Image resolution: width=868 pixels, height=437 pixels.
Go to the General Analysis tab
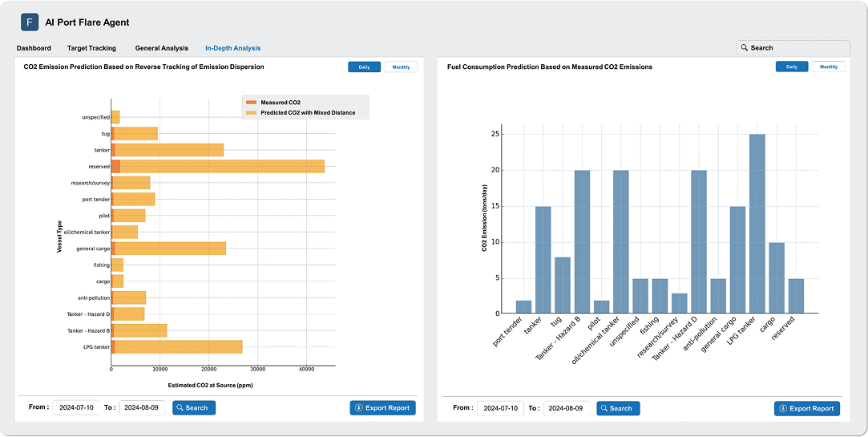coord(161,48)
